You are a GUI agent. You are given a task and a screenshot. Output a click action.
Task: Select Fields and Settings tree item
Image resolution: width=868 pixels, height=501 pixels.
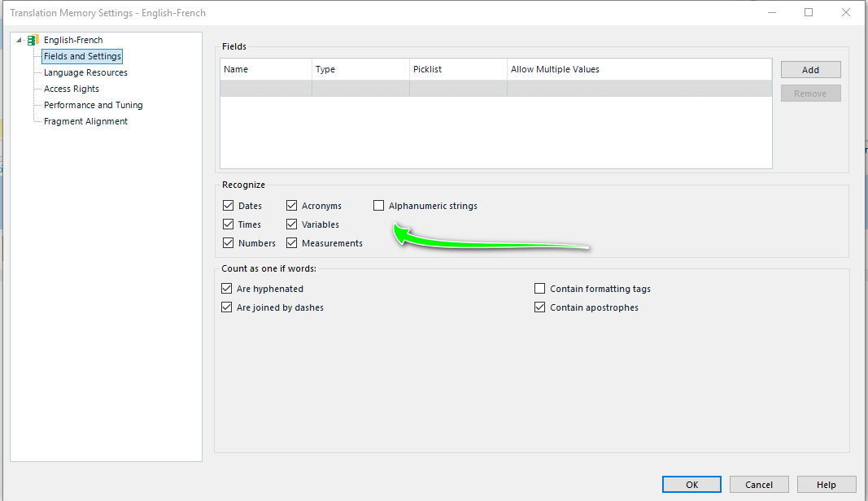point(82,56)
